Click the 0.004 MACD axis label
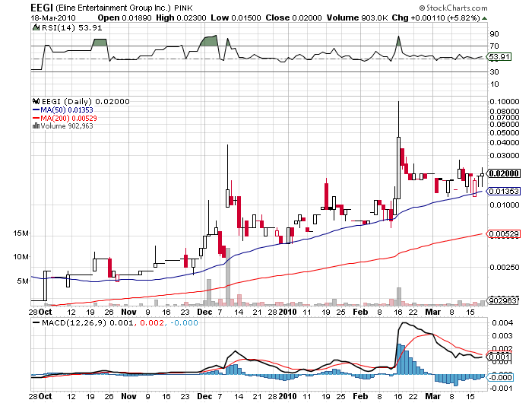The width and height of the screenshot is (532, 403). pos(502,322)
